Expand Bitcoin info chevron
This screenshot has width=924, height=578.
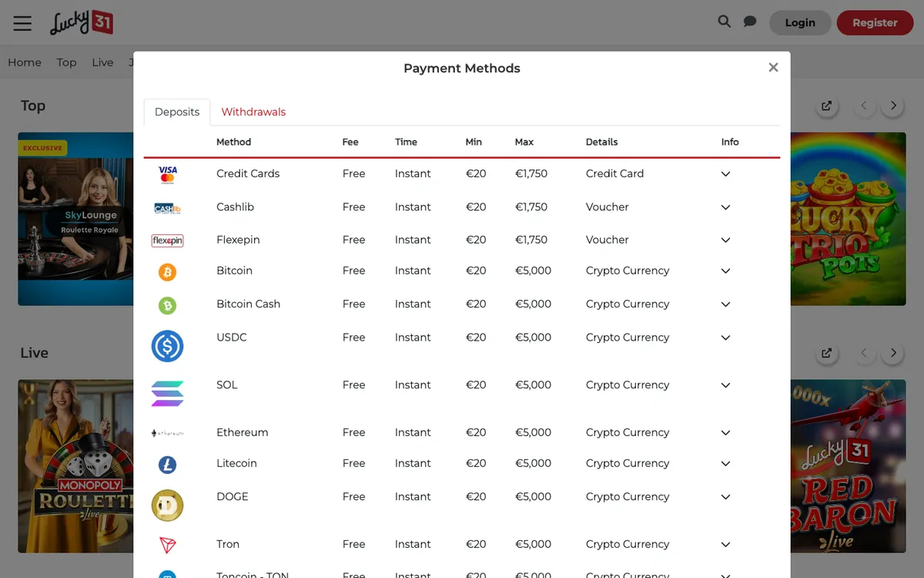(x=725, y=271)
